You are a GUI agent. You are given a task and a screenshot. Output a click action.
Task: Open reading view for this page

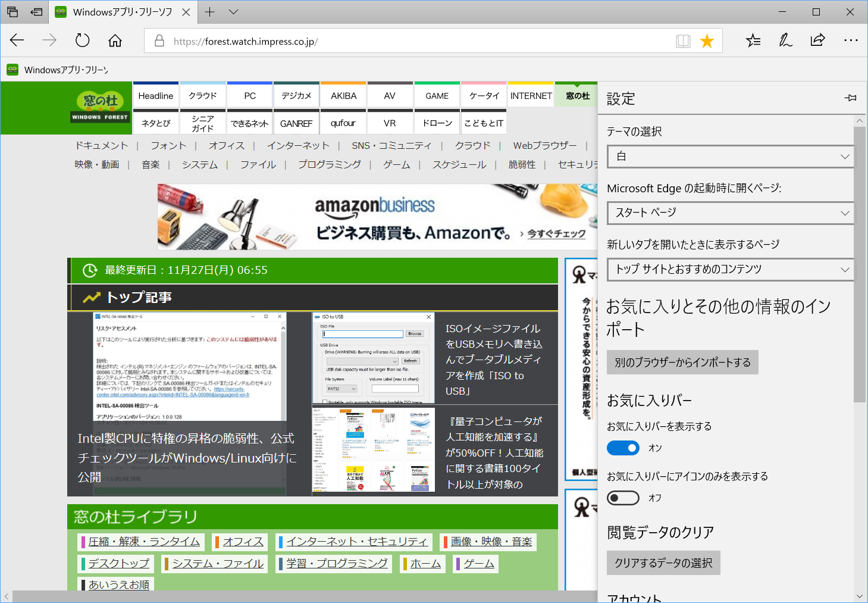coord(683,40)
